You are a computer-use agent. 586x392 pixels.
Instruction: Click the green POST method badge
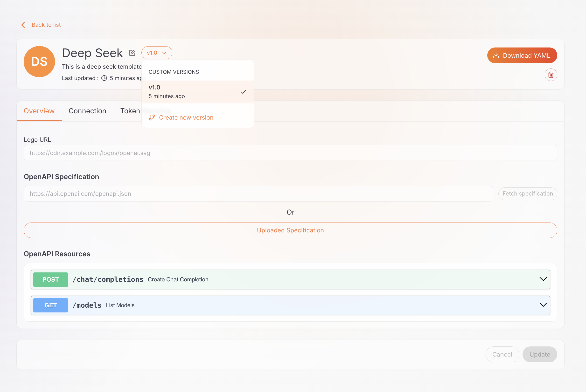(50, 279)
